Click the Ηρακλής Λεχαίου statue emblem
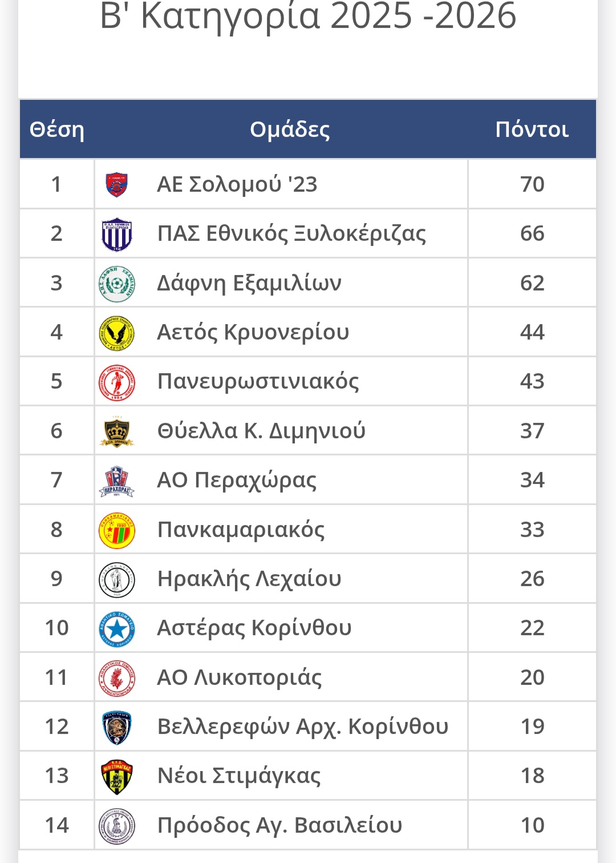Screen dimensions: 616x863 (x=117, y=579)
